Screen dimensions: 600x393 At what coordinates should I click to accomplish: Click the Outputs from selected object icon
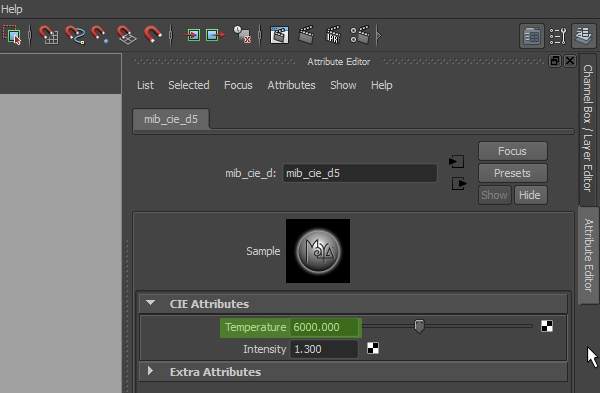(215, 35)
